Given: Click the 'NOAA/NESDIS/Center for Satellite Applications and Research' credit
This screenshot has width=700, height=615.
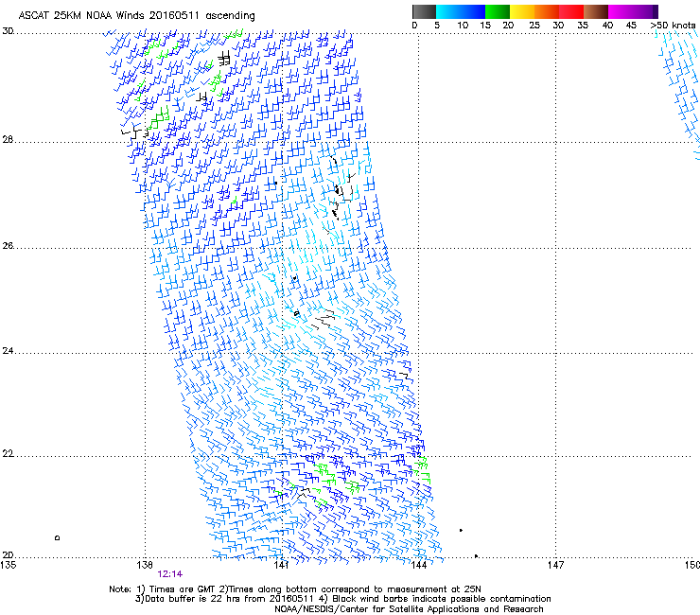Looking at the screenshot, I should [x=409, y=609].
